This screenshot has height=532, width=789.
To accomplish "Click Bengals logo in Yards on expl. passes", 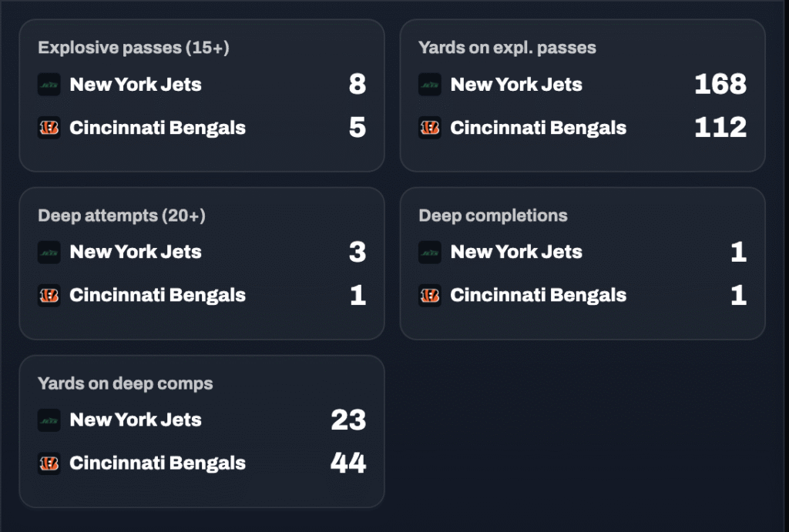I will tap(430, 128).
